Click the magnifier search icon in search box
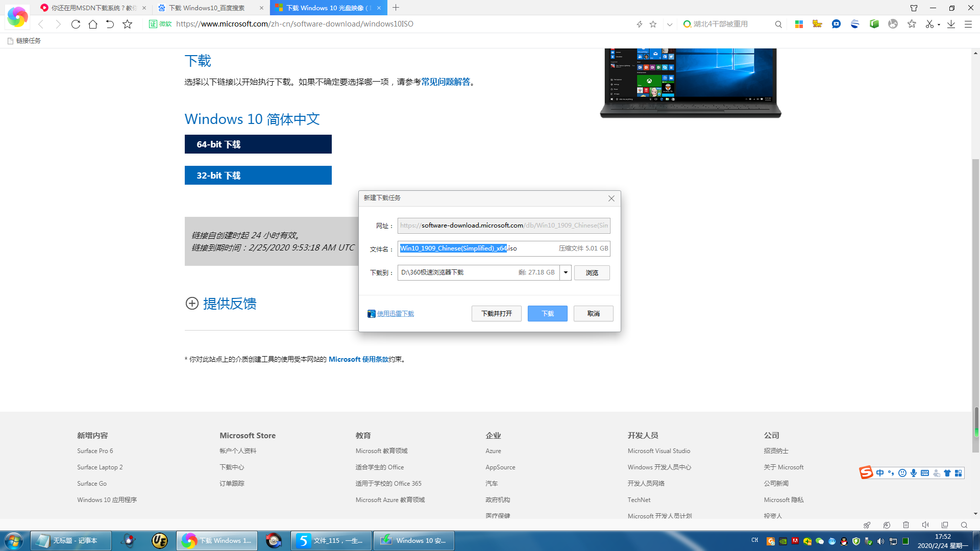This screenshot has width=980, height=551. (x=778, y=24)
